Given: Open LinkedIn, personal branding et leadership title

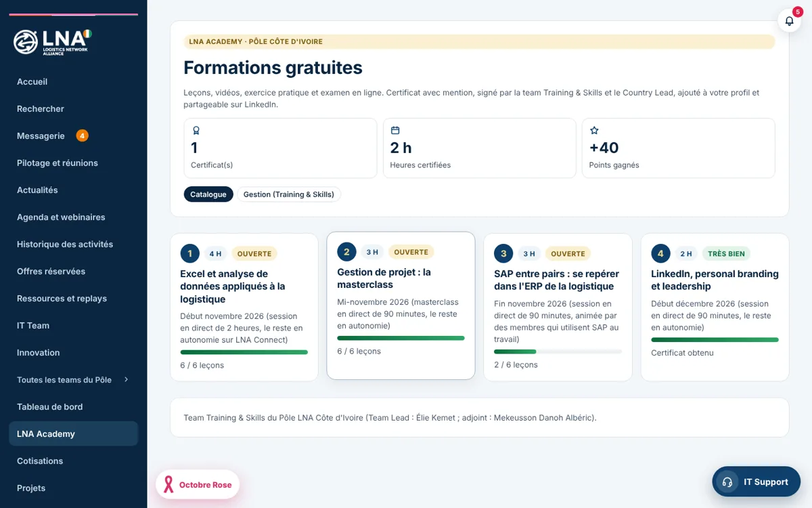Looking at the screenshot, I should point(715,280).
